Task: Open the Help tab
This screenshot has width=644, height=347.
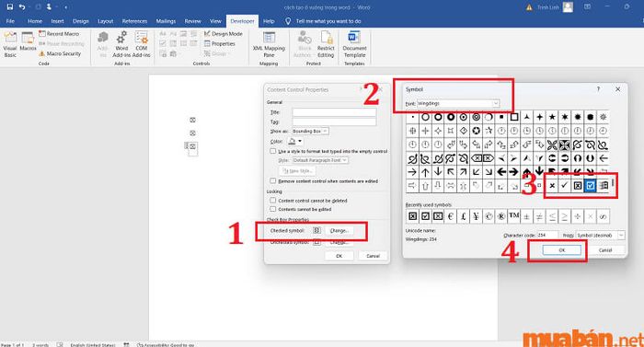Action: click(269, 21)
